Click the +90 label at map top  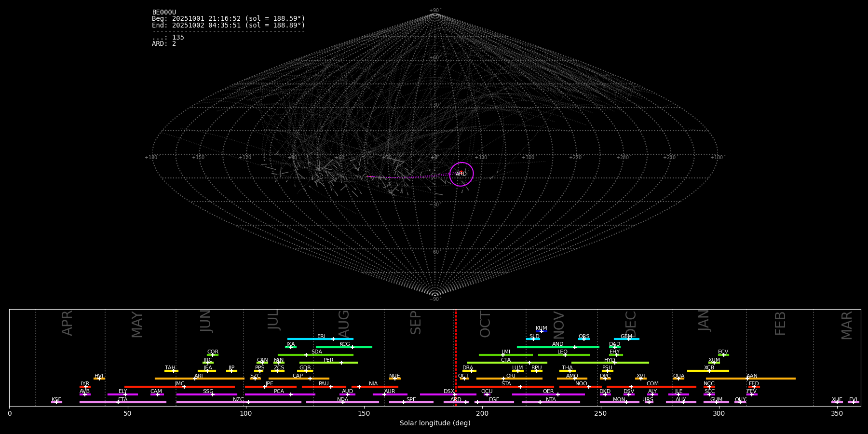click(435, 10)
